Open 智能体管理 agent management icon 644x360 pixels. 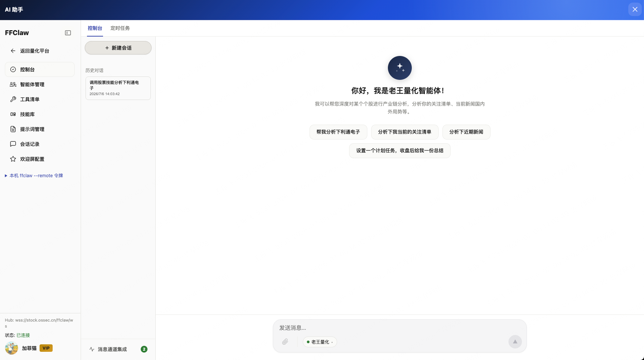(x=13, y=84)
